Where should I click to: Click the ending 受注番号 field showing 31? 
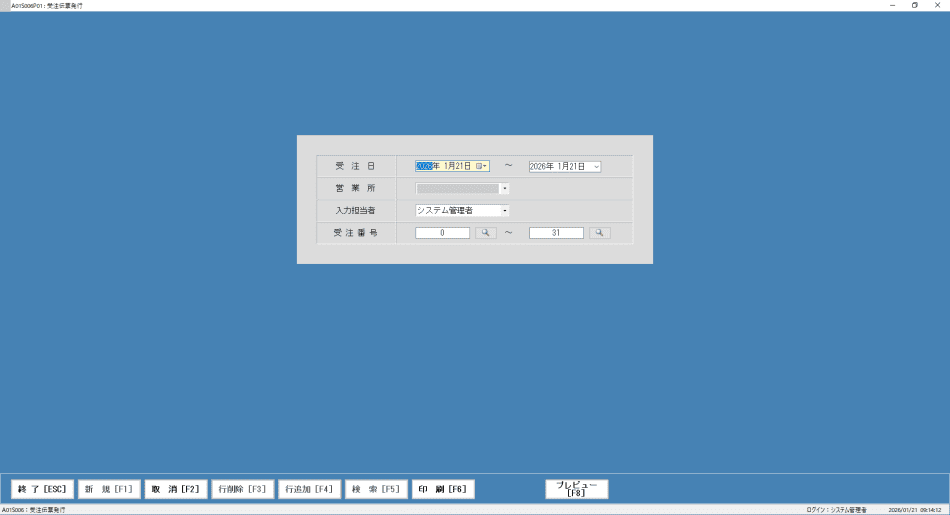click(556, 233)
